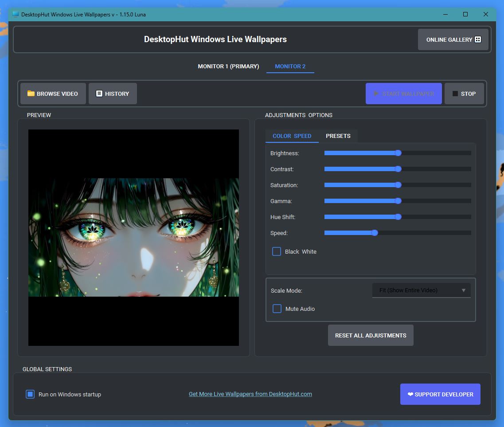Select the Color Speed tab
Image resolution: width=504 pixels, height=427 pixels.
292,136
